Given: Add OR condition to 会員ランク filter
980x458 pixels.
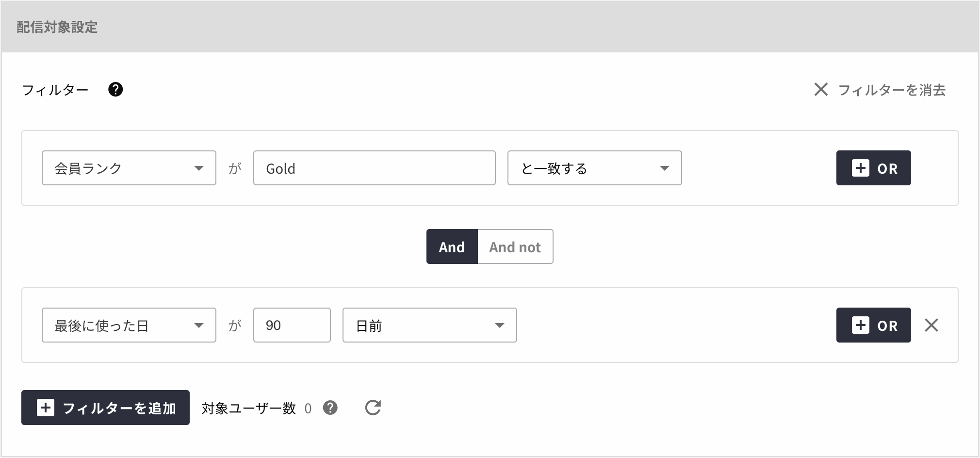Looking at the screenshot, I should [873, 168].
